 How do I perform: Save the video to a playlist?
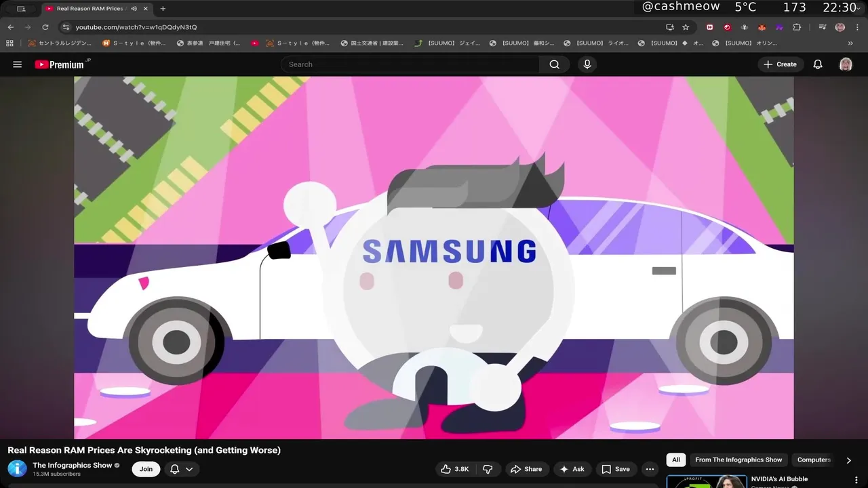click(616, 469)
